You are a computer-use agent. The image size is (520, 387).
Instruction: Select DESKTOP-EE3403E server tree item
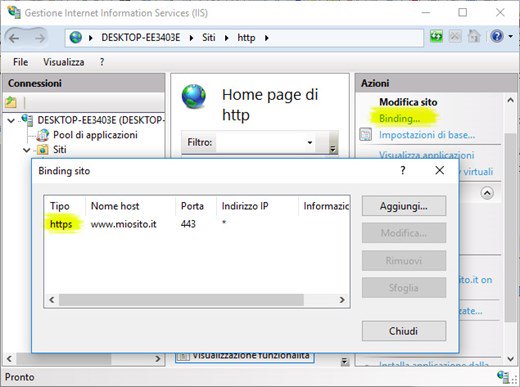101,120
